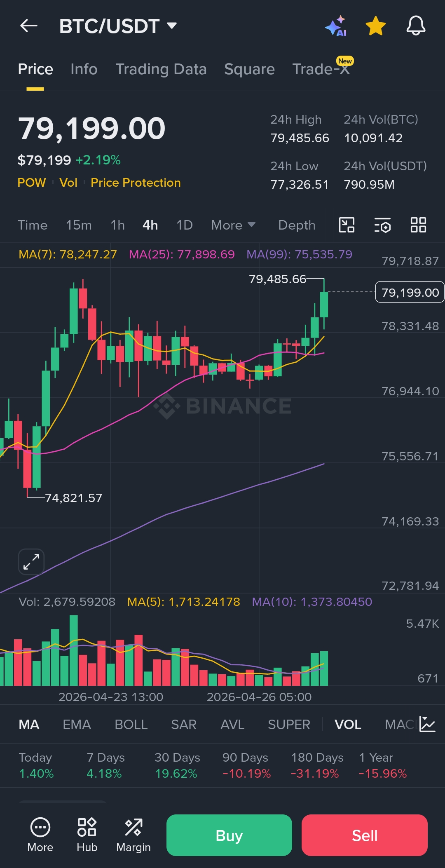Select the 1h interval
The height and width of the screenshot is (868, 445).
117,225
